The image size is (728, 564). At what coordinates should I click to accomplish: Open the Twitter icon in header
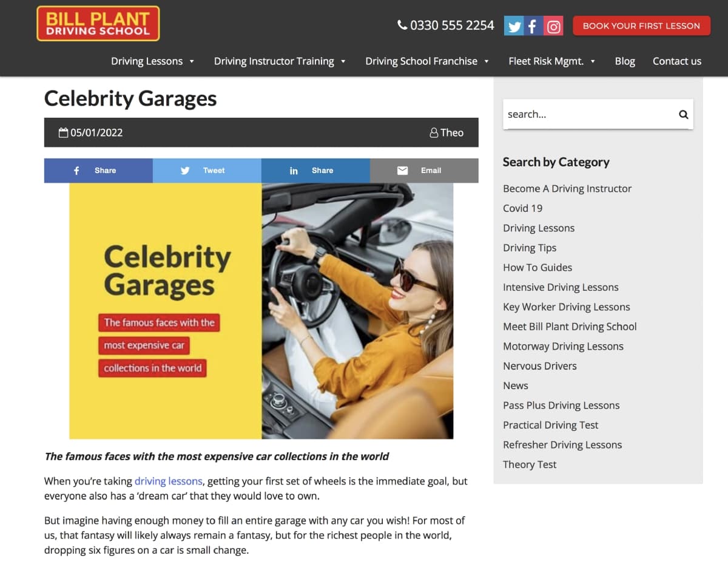click(x=514, y=26)
